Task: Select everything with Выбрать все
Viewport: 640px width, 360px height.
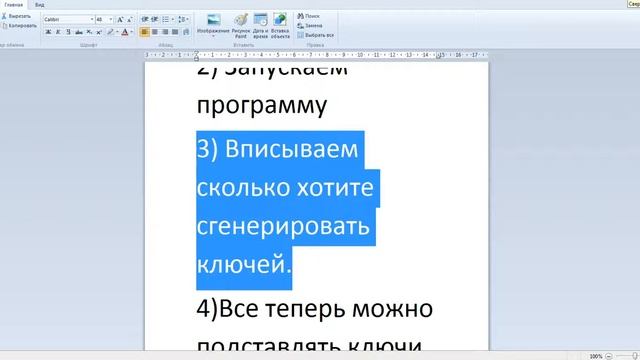Action: pos(316,36)
